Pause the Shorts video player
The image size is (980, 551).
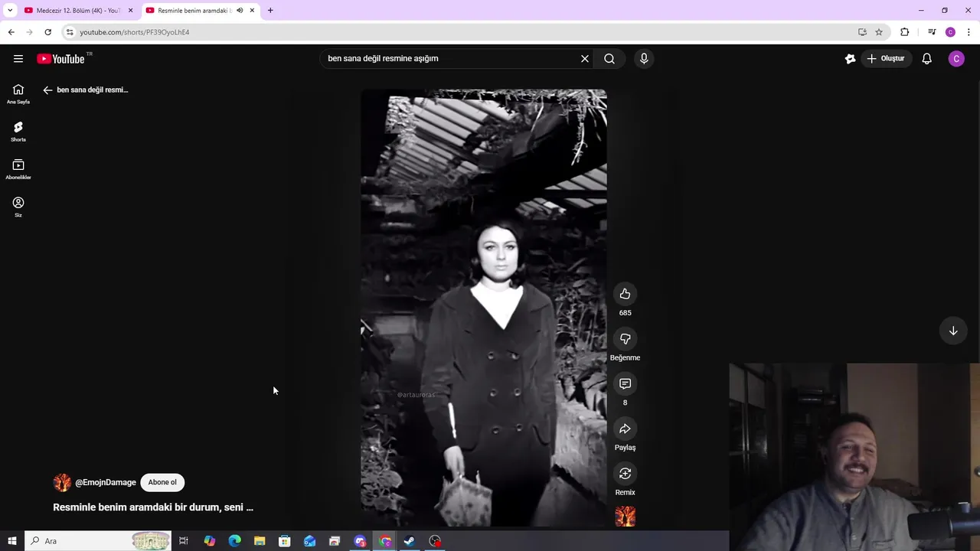pyautogui.click(x=484, y=306)
